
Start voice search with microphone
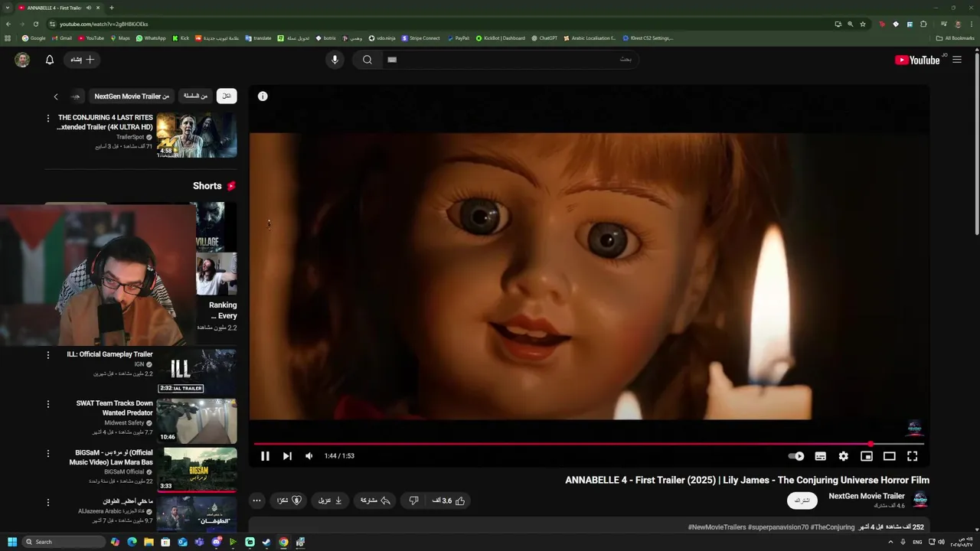click(335, 60)
